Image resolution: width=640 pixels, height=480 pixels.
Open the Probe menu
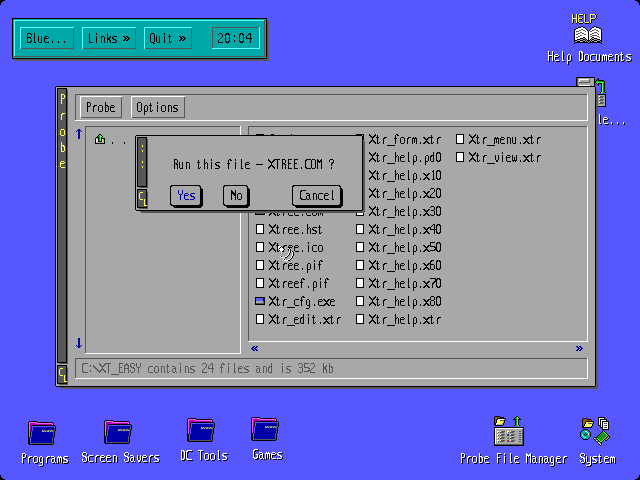pos(100,107)
